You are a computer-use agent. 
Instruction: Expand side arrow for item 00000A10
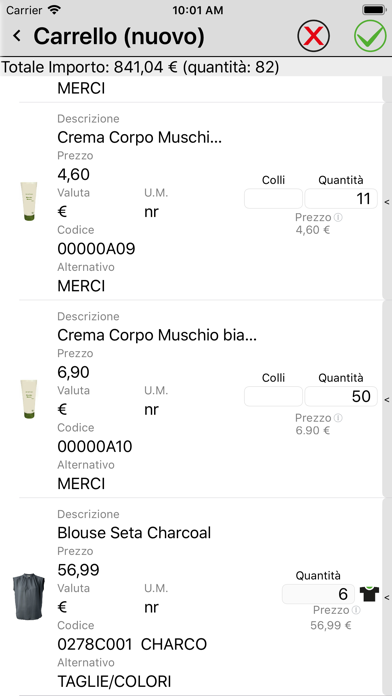(387, 399)
